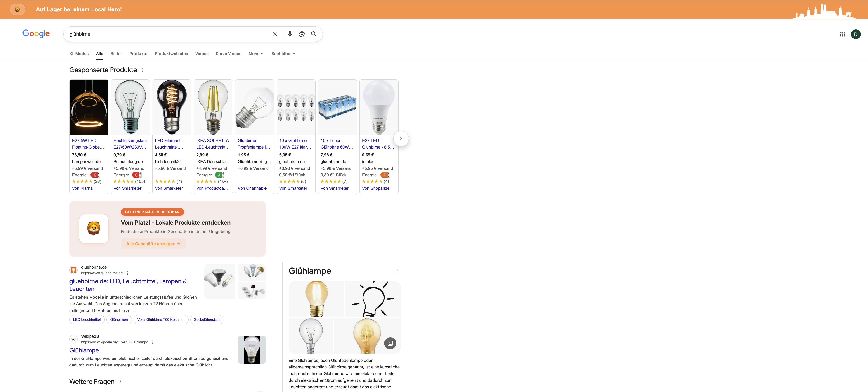Open more images icon in Glühlampe panel
Screen dimensions: 868x392
click(x=390, y=343)
